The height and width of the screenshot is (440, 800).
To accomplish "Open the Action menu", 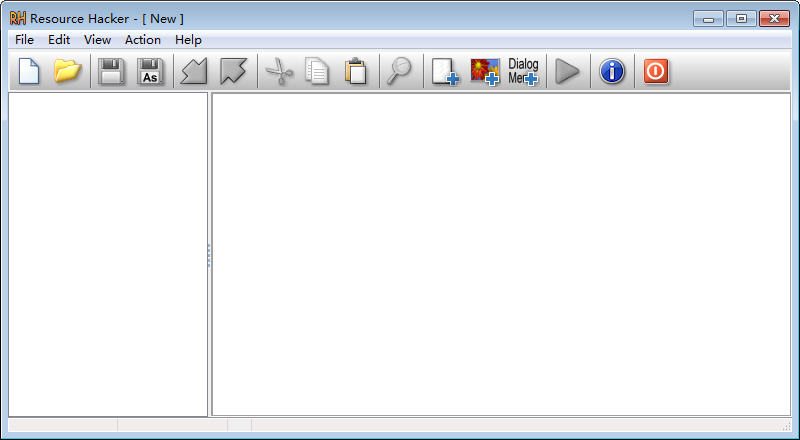I will pos(143,40).
